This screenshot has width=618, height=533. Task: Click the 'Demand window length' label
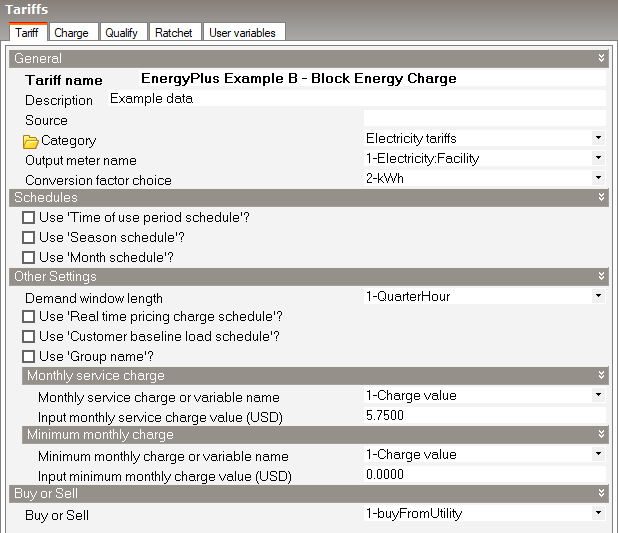[94, 298]
